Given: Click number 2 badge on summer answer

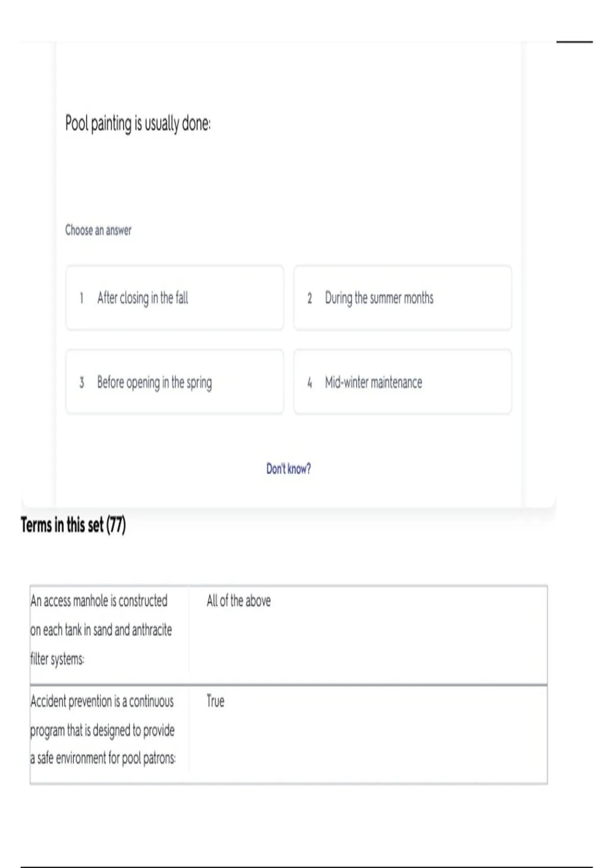Looking at the screenshot, I should pyautogui.click(x=310, y=298).
